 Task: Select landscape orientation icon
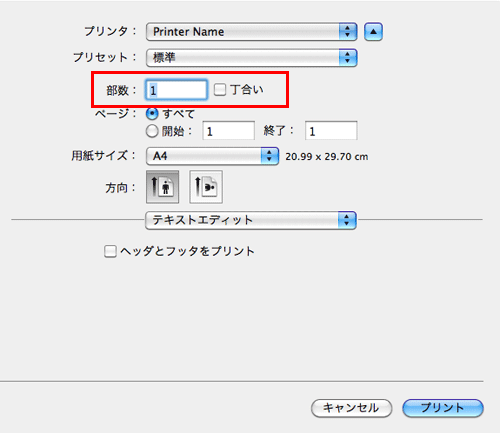[206, 187]
